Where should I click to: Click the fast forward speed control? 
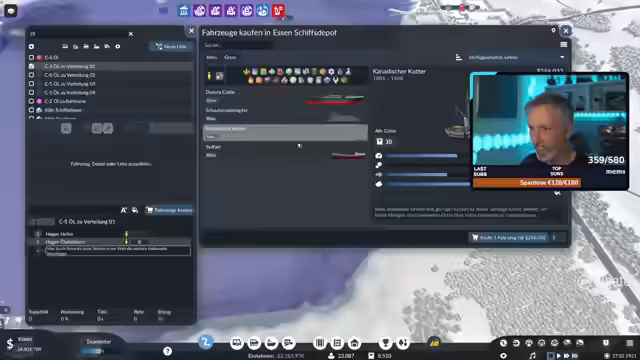point(567,356)
